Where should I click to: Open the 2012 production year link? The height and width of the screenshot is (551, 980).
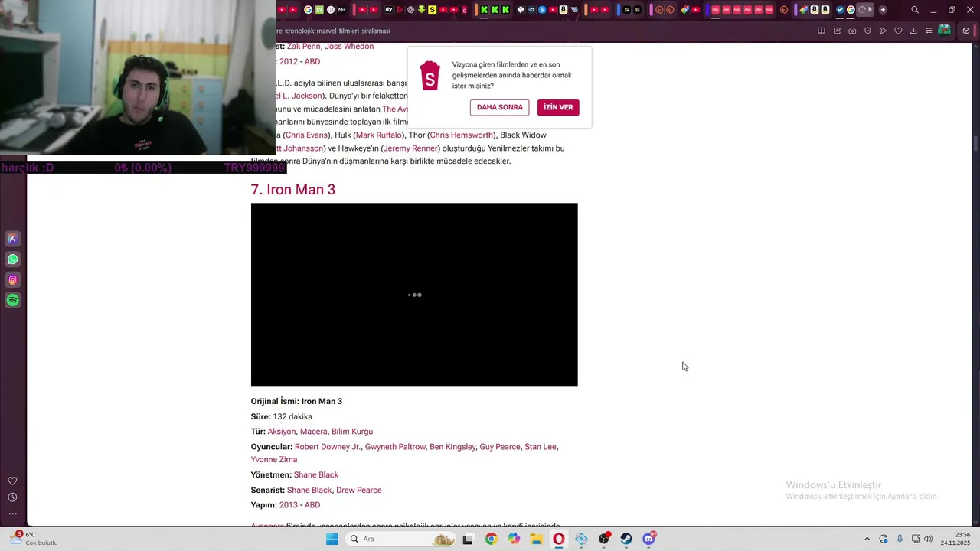[289, 62]
